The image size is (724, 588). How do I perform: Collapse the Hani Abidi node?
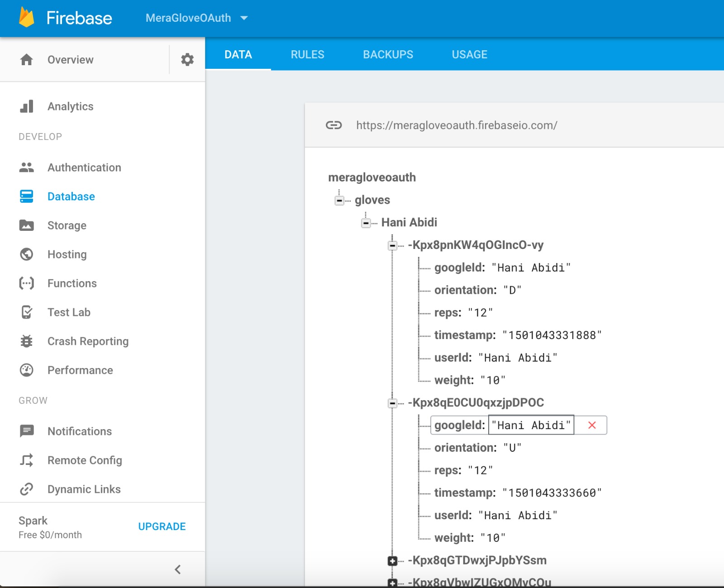(366, 223)
